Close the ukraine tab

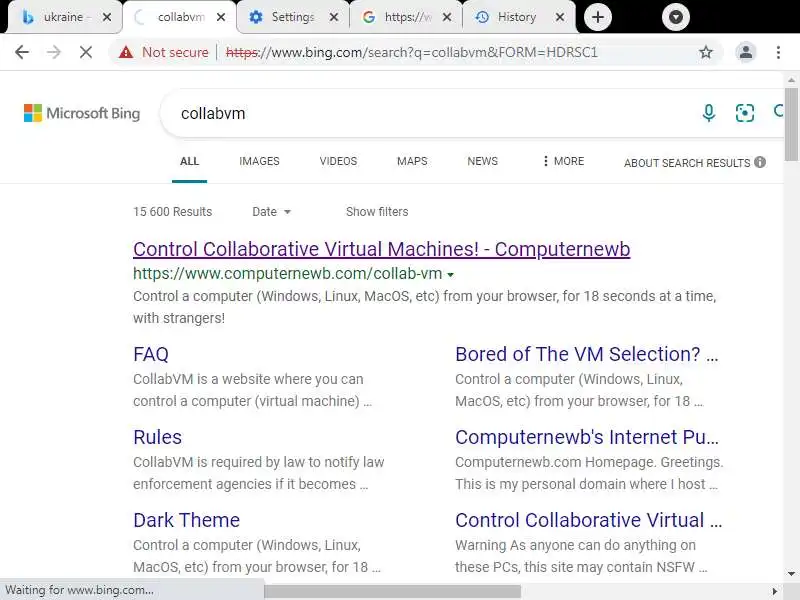(107, 17)
